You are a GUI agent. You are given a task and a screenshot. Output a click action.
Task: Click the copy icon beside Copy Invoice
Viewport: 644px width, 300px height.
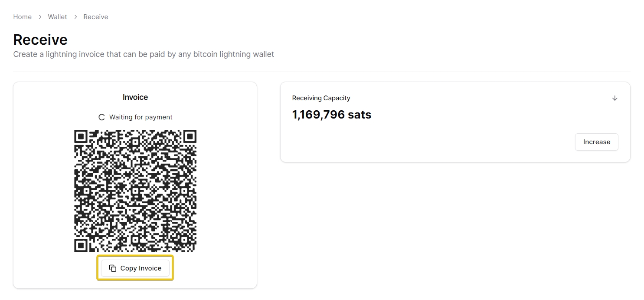pyautogui.click(x=113, y=268)
